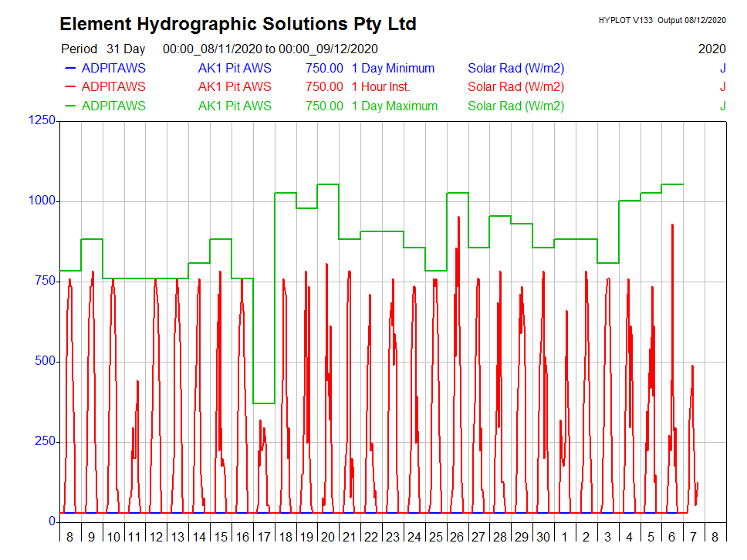Select day 17 on the X-axis
Viewport: 747px width, 560px height.
point(264,537)
